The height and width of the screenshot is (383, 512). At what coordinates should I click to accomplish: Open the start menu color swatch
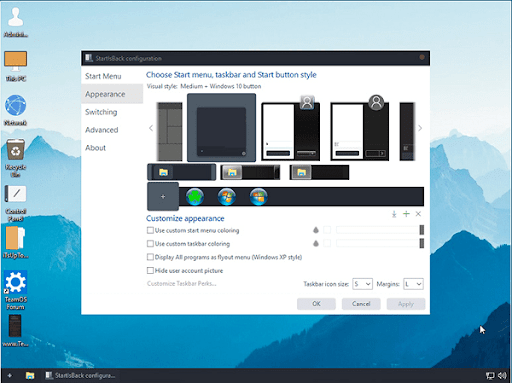[x=327, y=230]
